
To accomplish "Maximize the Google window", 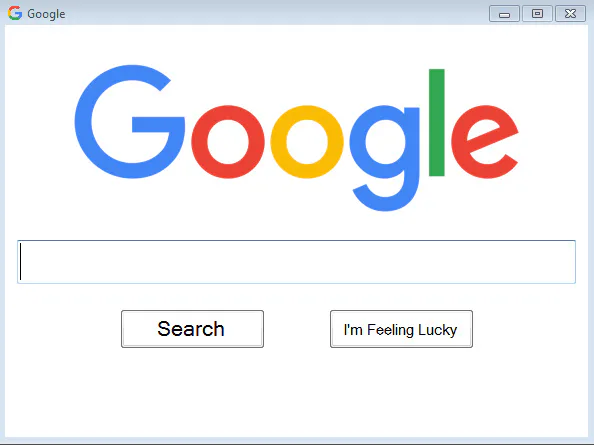I will 537,14.
